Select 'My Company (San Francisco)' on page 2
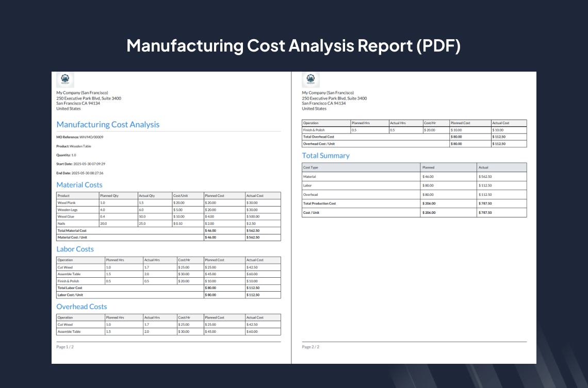 pyautogui.click(x=328, y=93)
